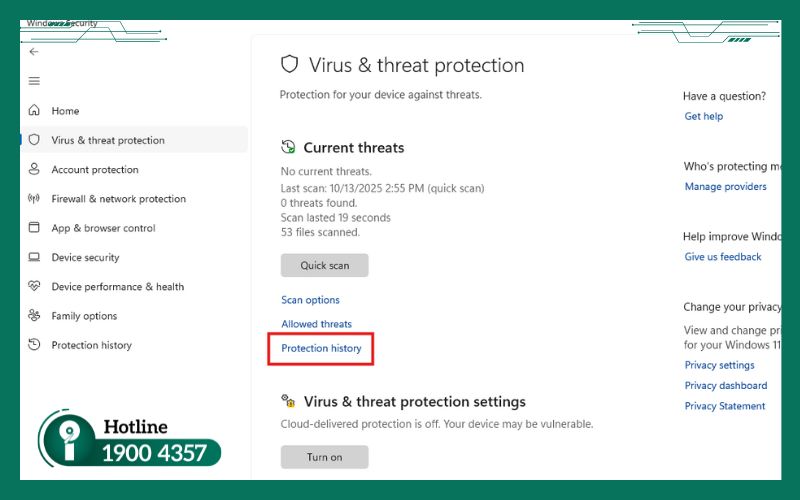
Task: Click the Device security laptop icon
Action: 34,257
